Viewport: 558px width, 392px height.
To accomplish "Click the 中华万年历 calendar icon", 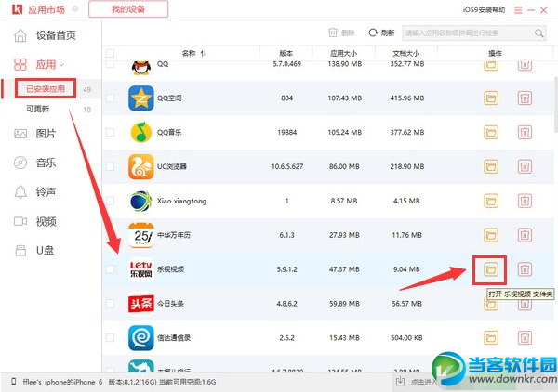I will 141,235.
